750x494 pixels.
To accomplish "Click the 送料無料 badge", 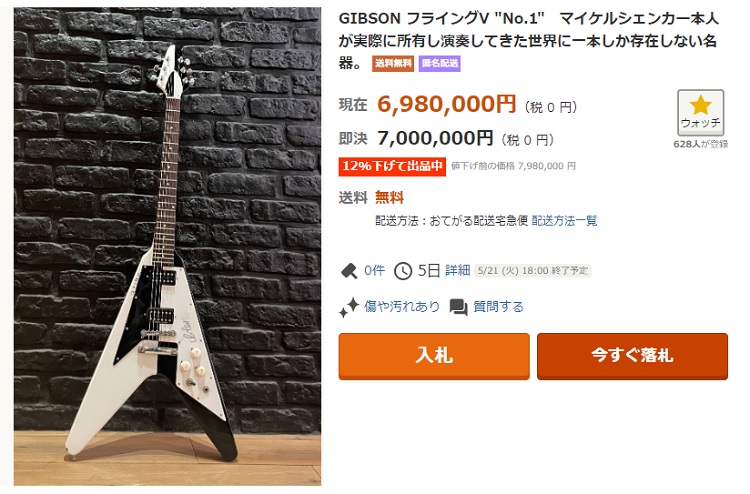I will (393, 64).
